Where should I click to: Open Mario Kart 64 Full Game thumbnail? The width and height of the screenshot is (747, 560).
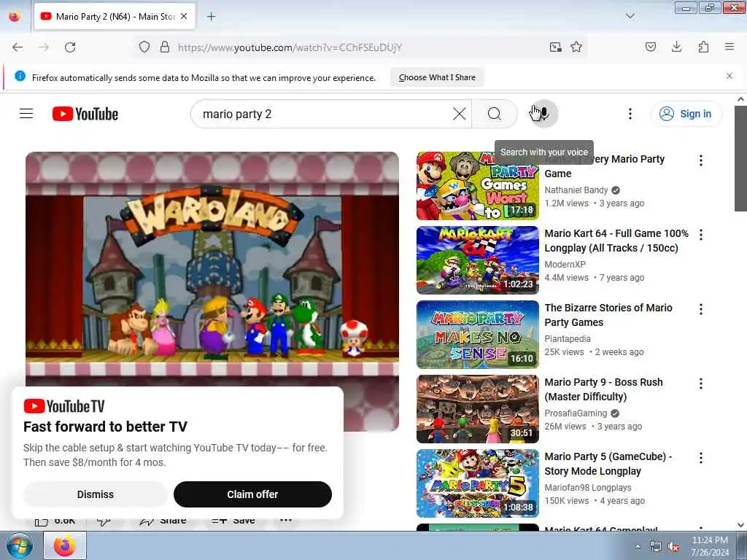click(x=477, y=260)
